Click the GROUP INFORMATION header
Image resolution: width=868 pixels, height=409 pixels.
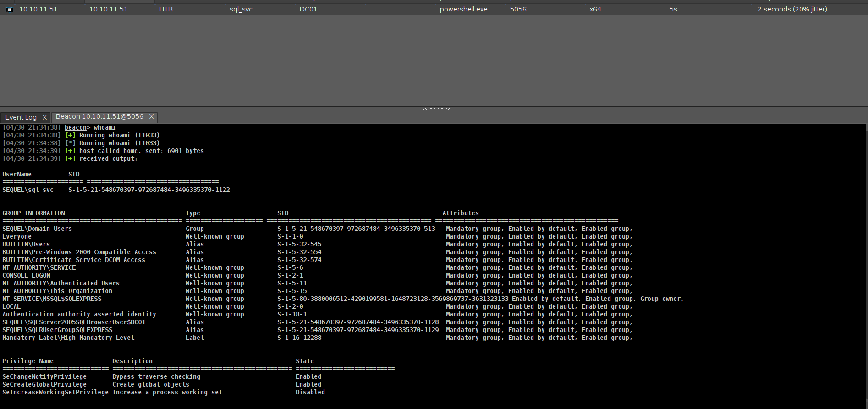click(33, 213)
